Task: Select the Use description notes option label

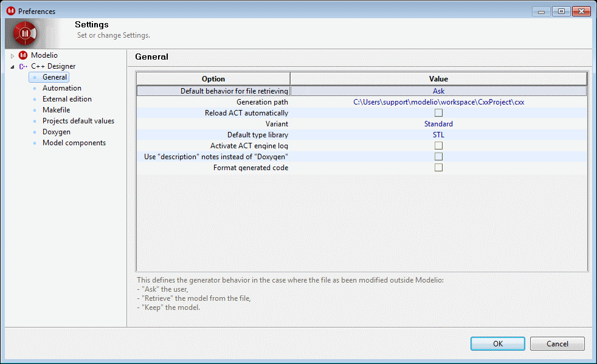Action: point(216,157)
